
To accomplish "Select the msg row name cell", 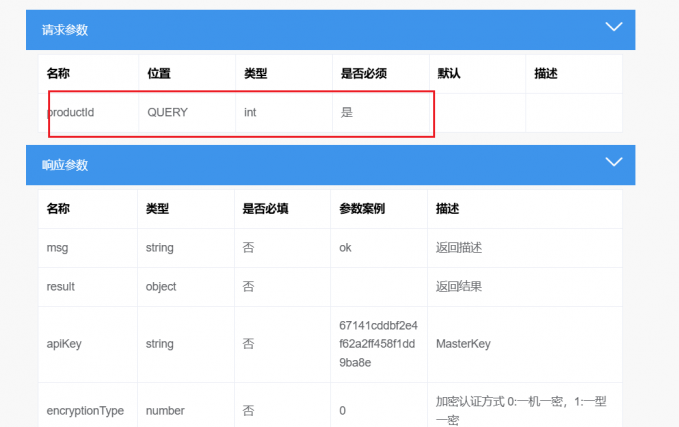I will point(57,248).
